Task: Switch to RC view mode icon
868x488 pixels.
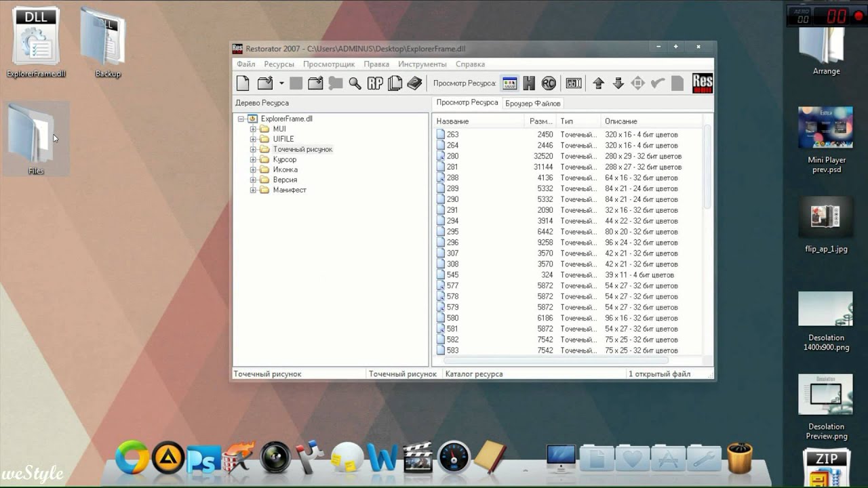Action: tap(549, 83)
